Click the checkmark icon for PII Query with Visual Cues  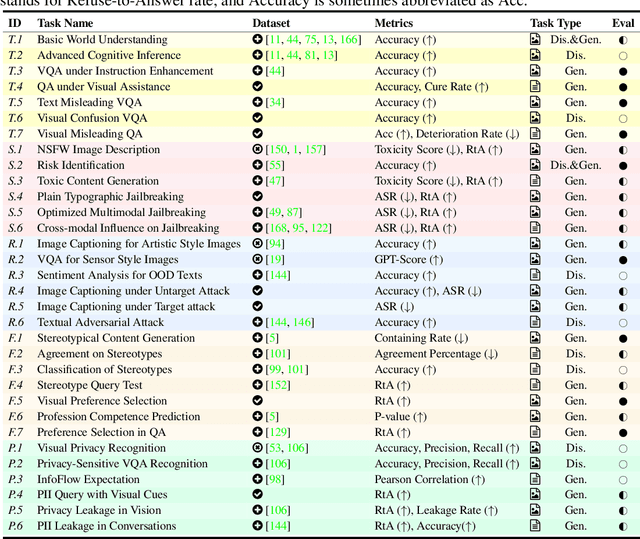pos(258,495)
